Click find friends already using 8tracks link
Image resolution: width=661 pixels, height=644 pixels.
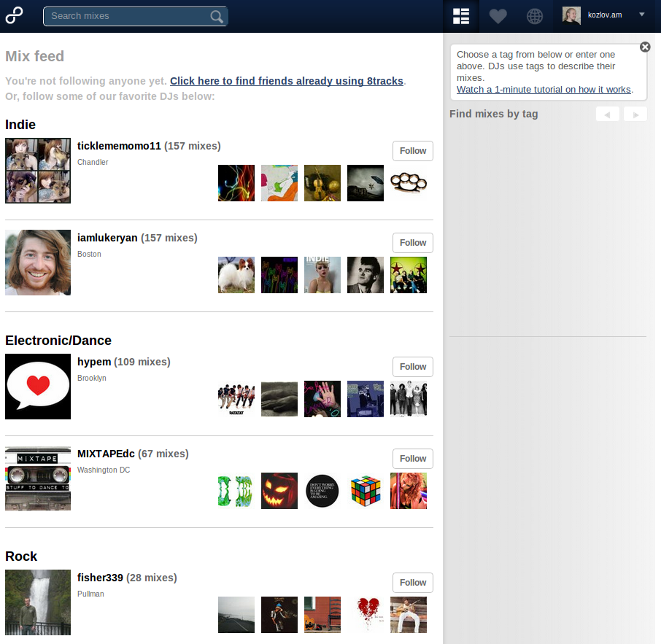pyautogui.click(x=287, y=81)
